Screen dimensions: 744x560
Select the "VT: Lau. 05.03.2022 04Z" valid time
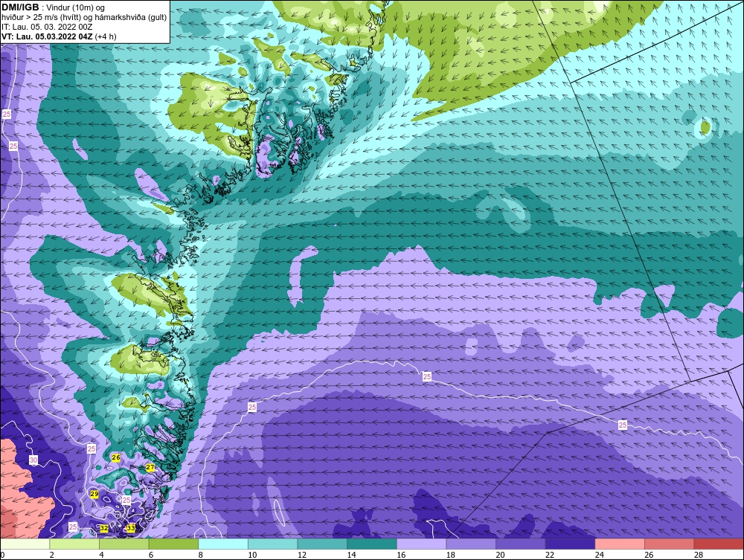[x=47, y=36]
